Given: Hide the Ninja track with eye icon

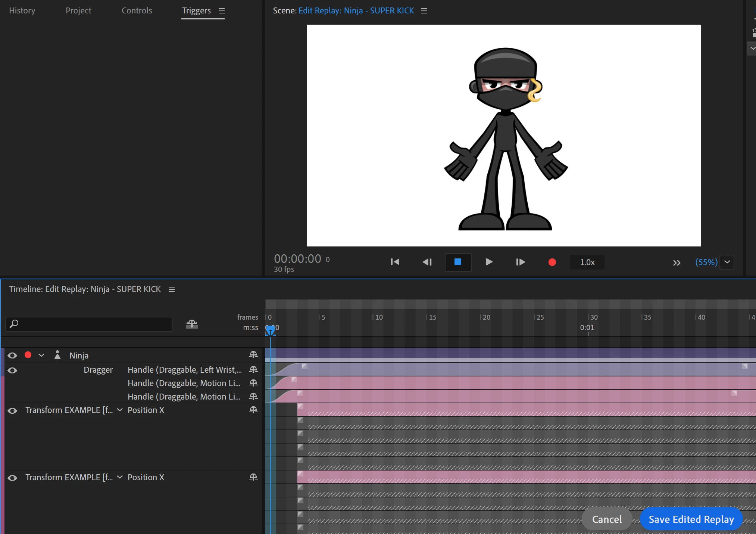Looking at the screenshot, I should 12,356.
